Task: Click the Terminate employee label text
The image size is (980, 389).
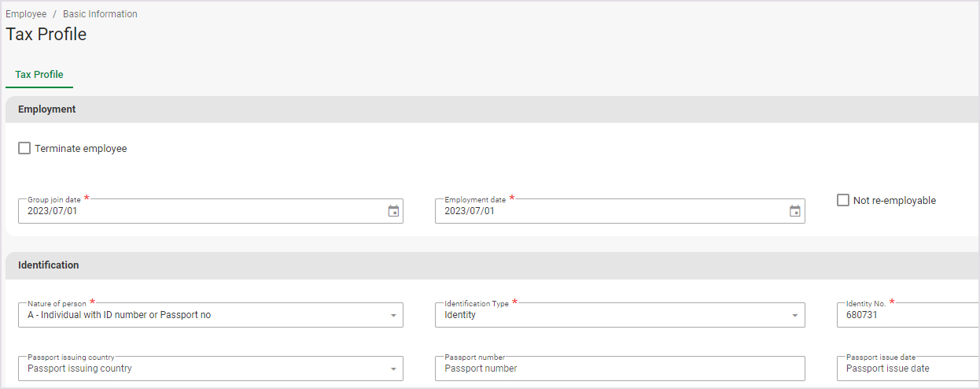Action: point(80,148)
